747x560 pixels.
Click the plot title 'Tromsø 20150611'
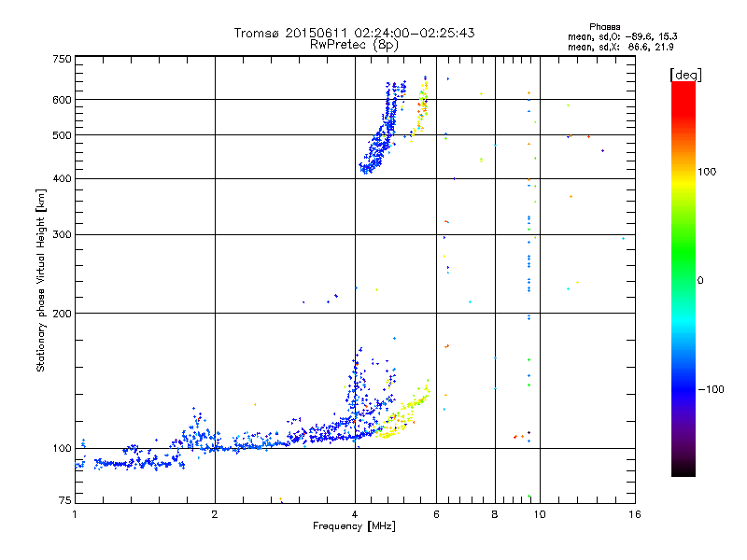[292, 33]
